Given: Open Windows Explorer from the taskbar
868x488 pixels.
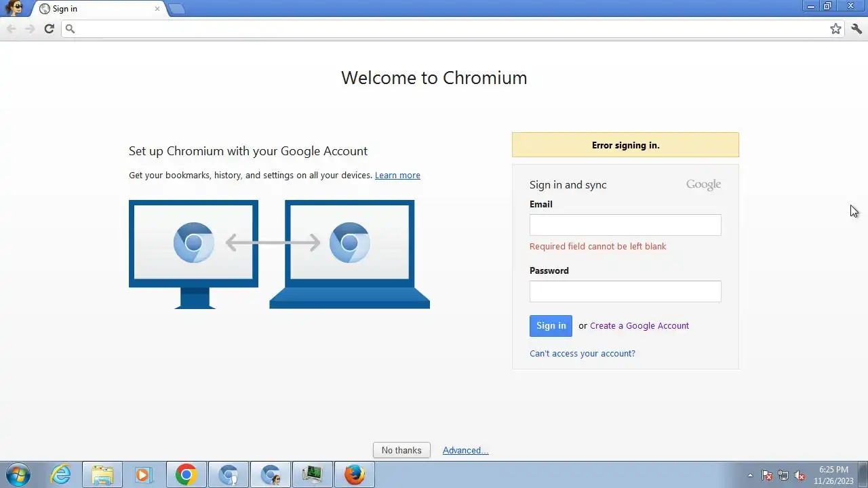Looking at the screenshot, I should point(102,474).
